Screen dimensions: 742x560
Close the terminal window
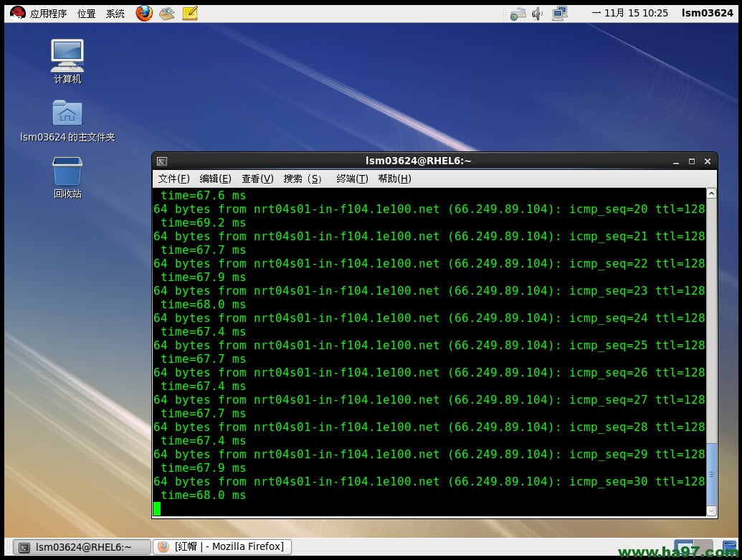708,161
